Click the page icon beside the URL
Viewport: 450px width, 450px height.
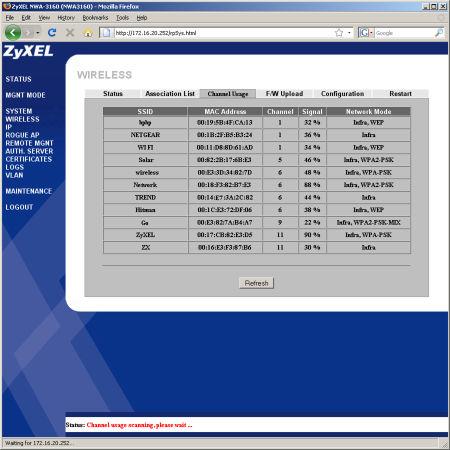pos(106,33)
